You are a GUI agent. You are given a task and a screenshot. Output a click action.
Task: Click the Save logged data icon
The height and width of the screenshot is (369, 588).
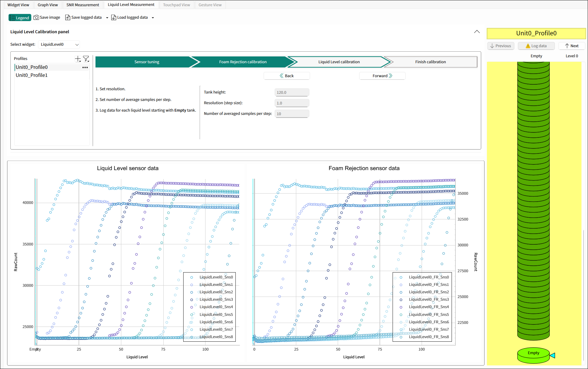coord(68,18)
